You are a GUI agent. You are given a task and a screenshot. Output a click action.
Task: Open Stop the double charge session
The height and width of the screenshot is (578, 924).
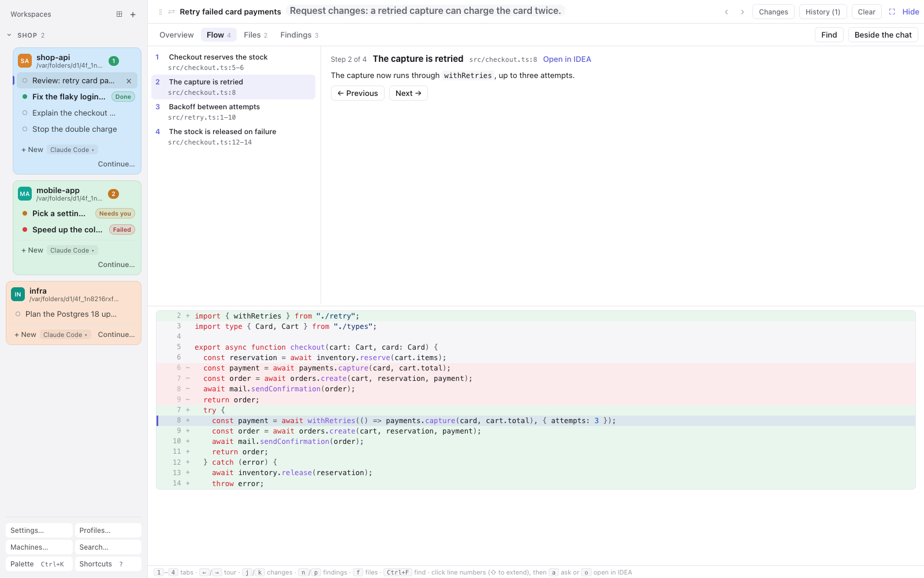[77, 129]
